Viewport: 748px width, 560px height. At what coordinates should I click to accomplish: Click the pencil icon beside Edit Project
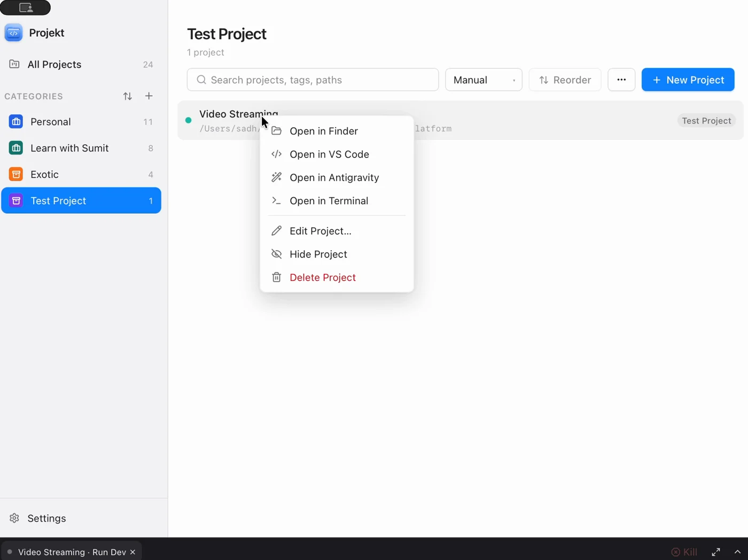click(276, 231)
